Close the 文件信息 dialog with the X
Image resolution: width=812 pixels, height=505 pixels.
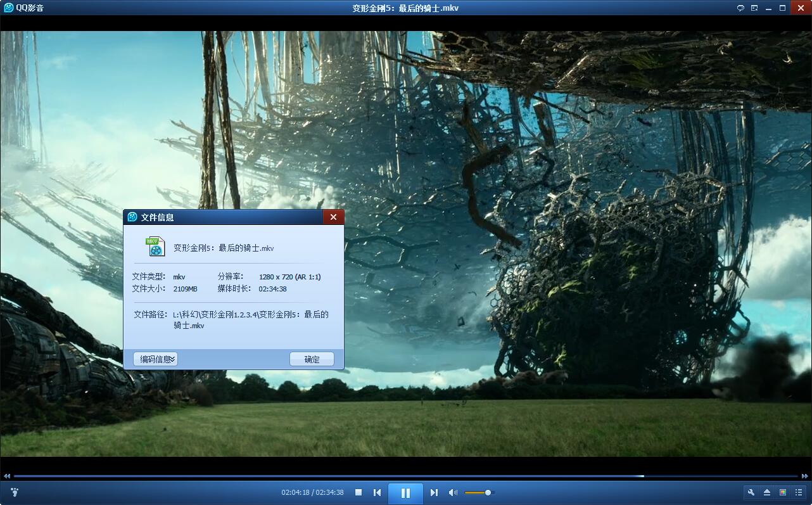333,217
